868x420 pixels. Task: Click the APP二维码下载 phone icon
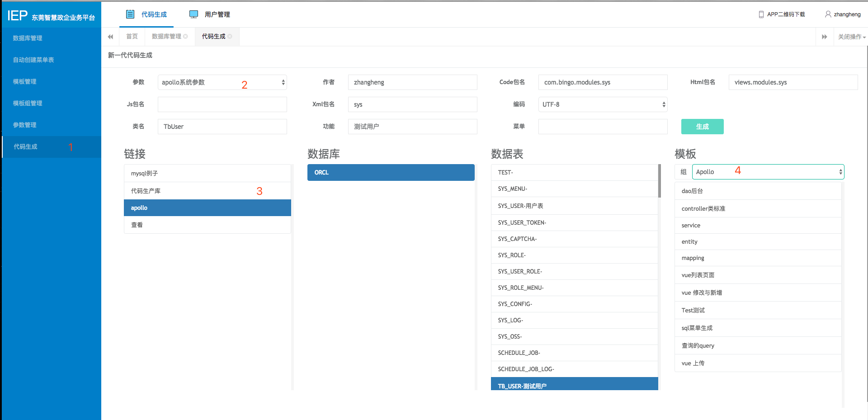coord(761,14)
